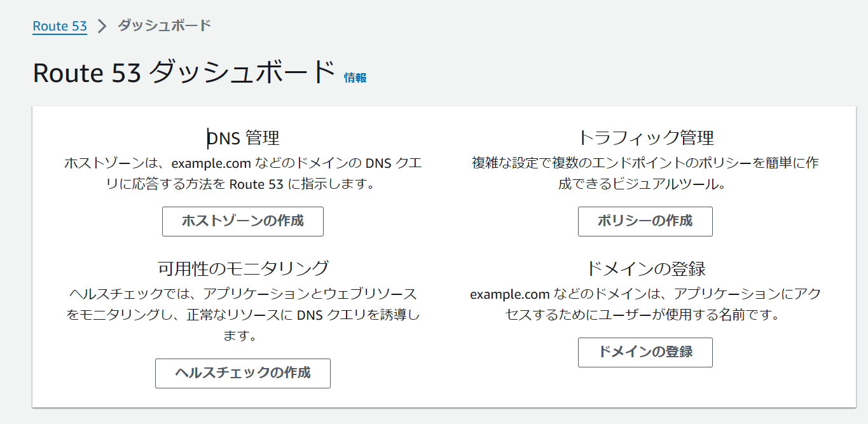This screenshot has width=868, height=424.
Task: Click the ヘルスチェックでは description paragraph
Action: point(243,315)
